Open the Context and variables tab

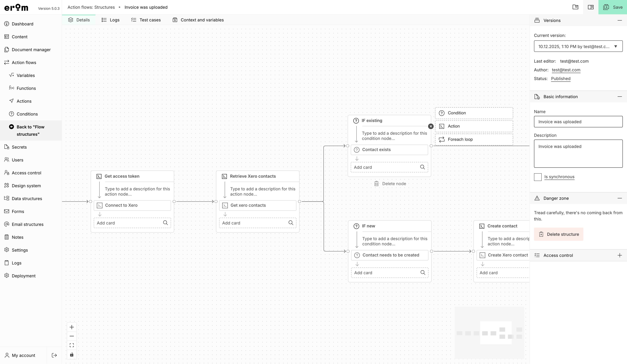point(198,20)
